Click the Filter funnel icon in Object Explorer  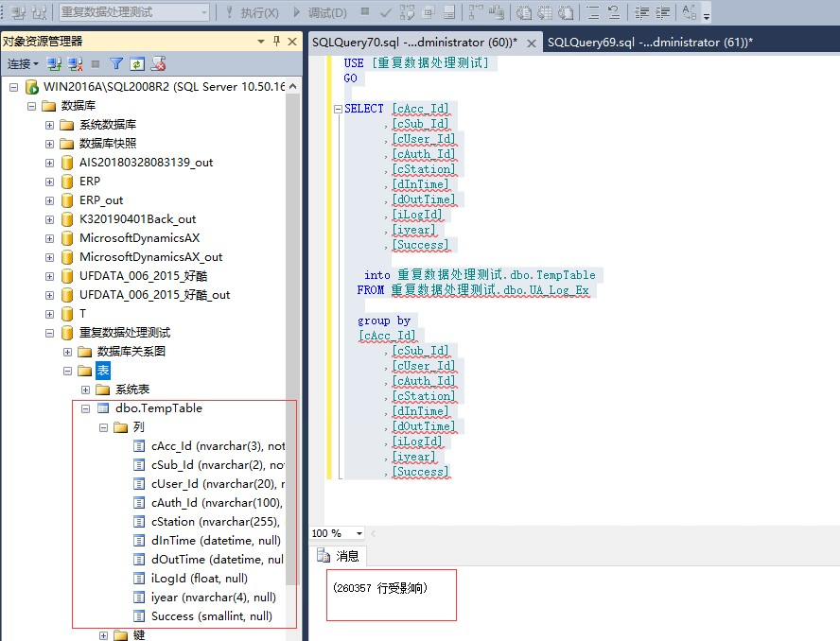pyautogui.click(x=116, y=64)
